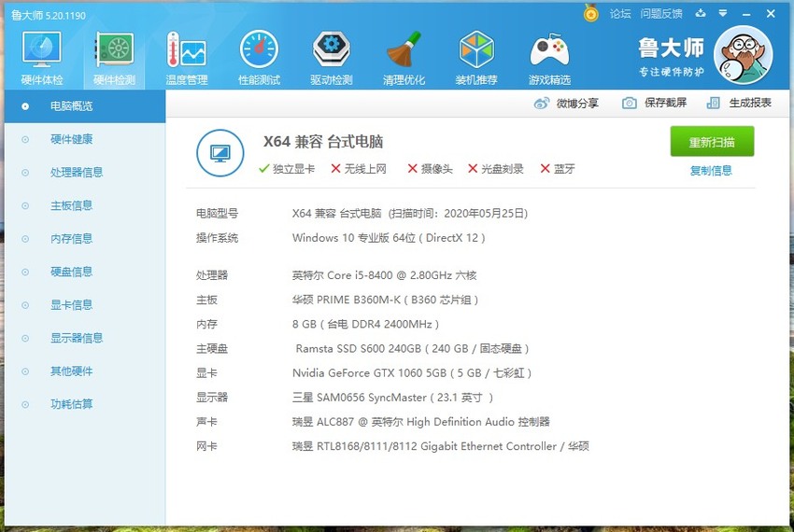Screen dimensions: 794x532
Task: Click the GeForce GTX 1060 5GB value
Action: tap(412, 373)
